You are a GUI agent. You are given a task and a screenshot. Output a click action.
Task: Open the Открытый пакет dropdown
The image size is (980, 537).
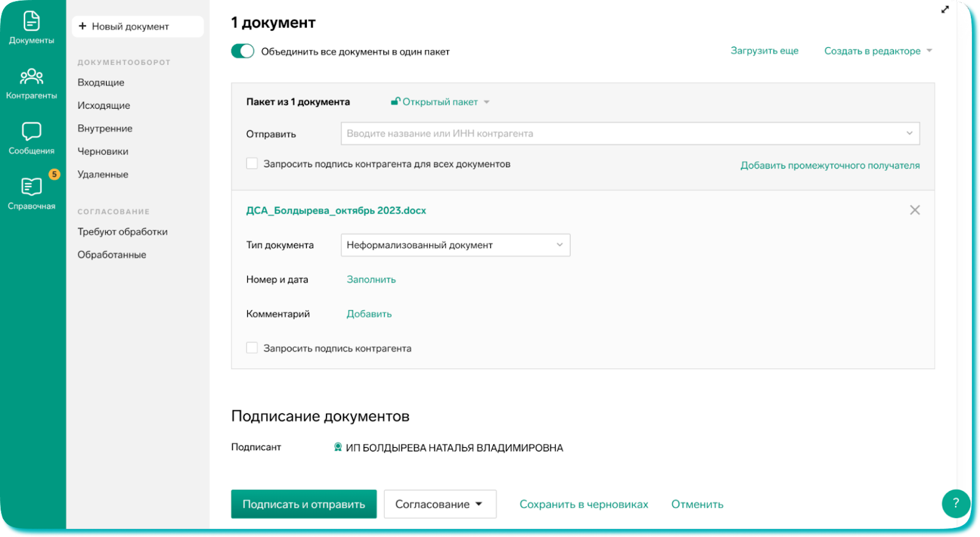point(440,102)
